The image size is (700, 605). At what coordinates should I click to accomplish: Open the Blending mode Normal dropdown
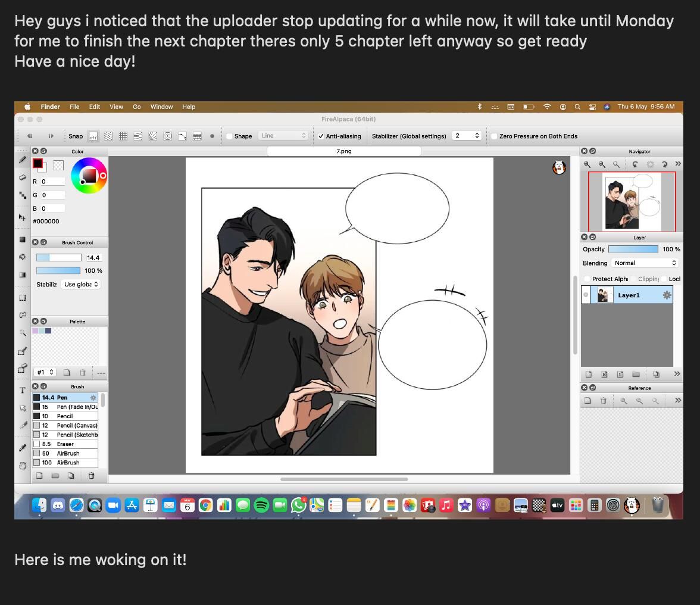pos(645,263)
